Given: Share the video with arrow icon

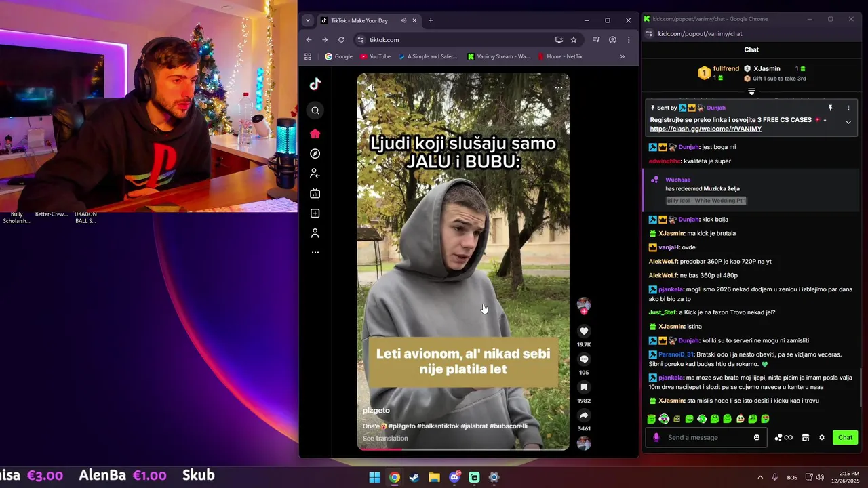Looking at the screenshot, I should [x=584, y=415].
